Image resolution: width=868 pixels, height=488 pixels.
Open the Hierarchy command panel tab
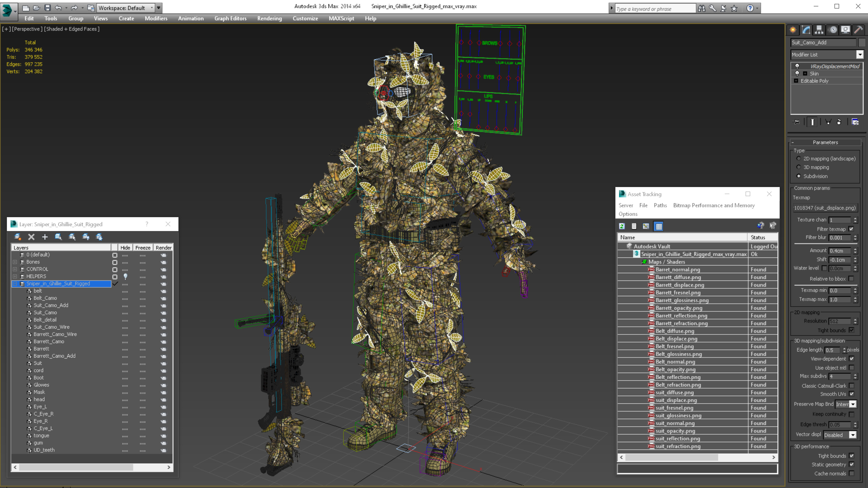tap(819, 30)
